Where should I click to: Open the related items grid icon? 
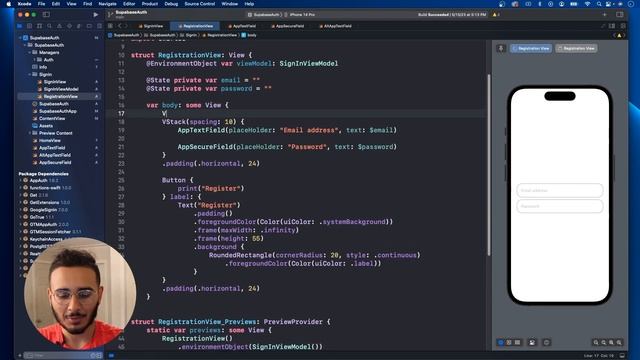tap(110, 26)
